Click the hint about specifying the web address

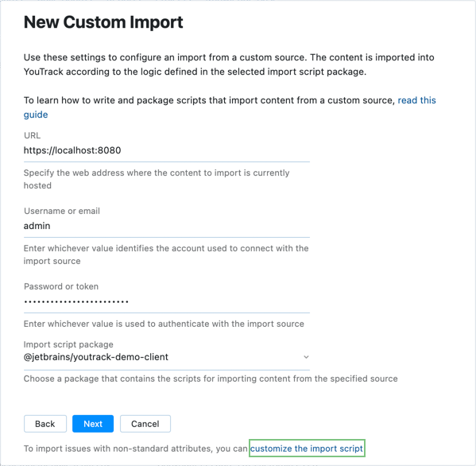[157, 179]
